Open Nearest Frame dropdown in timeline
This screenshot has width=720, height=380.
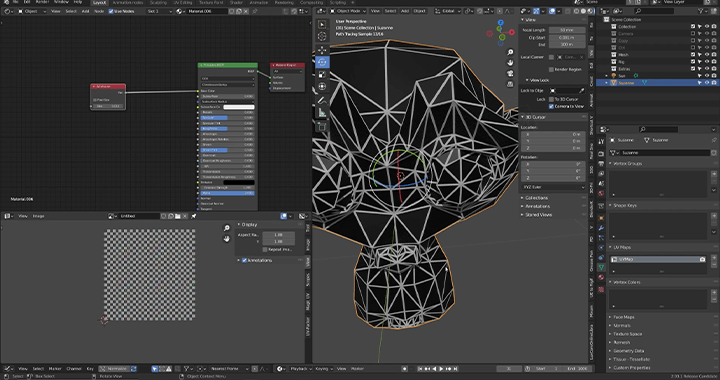click(229, 369)
